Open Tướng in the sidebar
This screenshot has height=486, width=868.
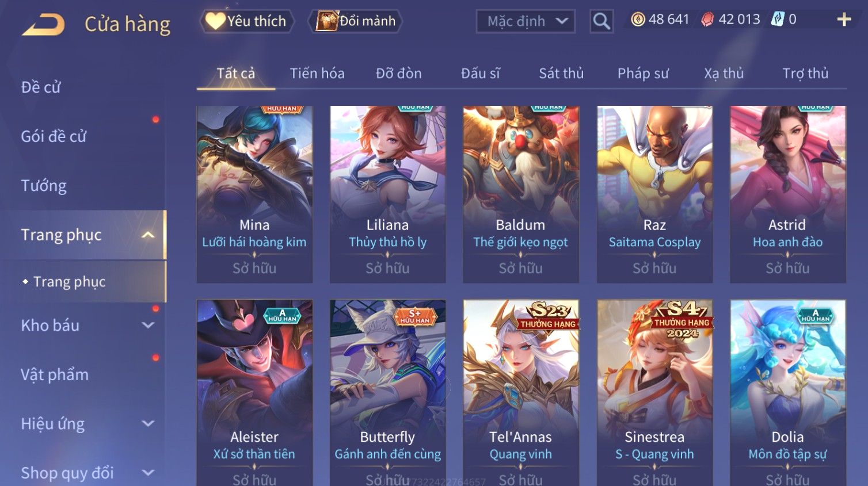coord(44,186)
